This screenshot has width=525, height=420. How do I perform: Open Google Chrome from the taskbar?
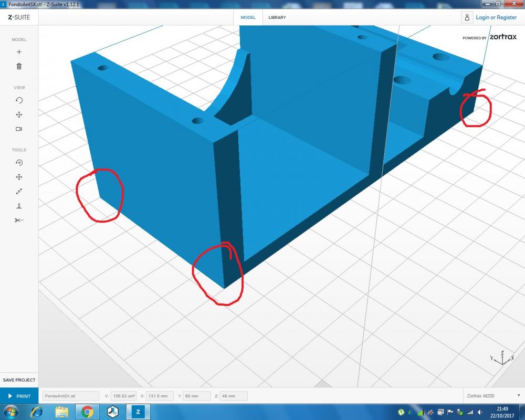click(x=87, y=412)
